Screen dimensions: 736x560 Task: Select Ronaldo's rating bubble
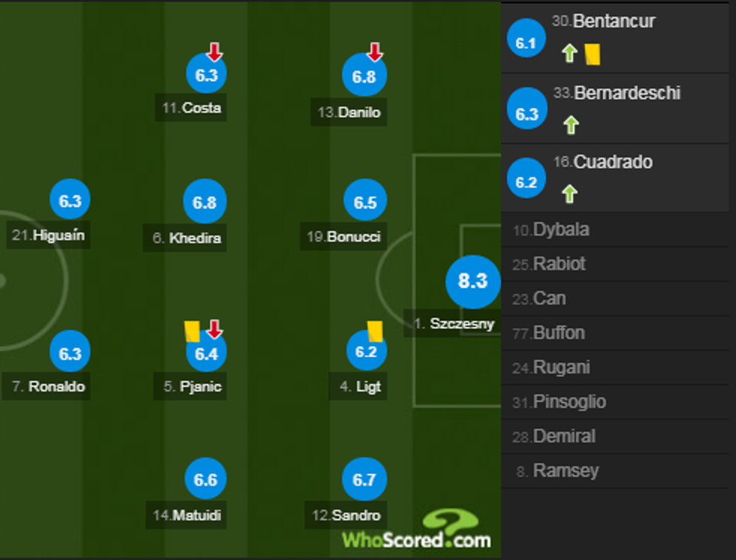pyautogui.click(x=69, y=351)
